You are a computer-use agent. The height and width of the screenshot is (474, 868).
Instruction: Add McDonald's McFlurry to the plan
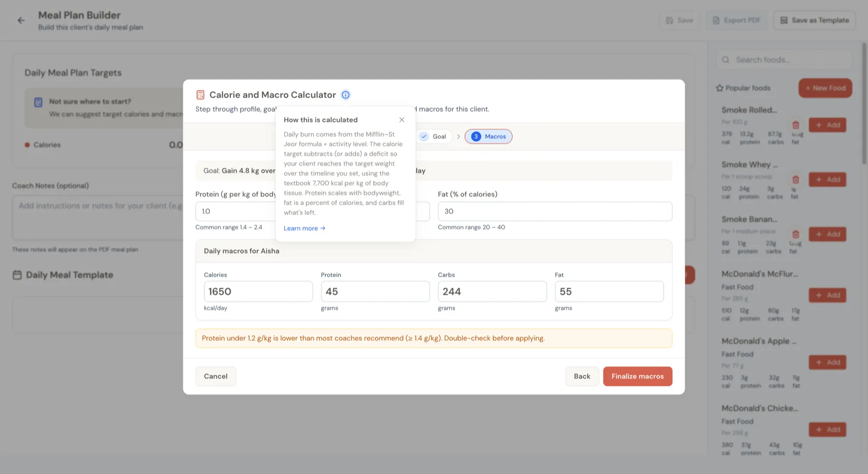click(827, 295)
